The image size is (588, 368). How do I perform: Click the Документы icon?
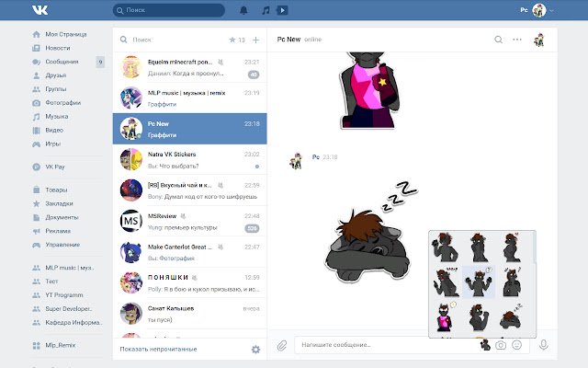[x=36, y=217]
